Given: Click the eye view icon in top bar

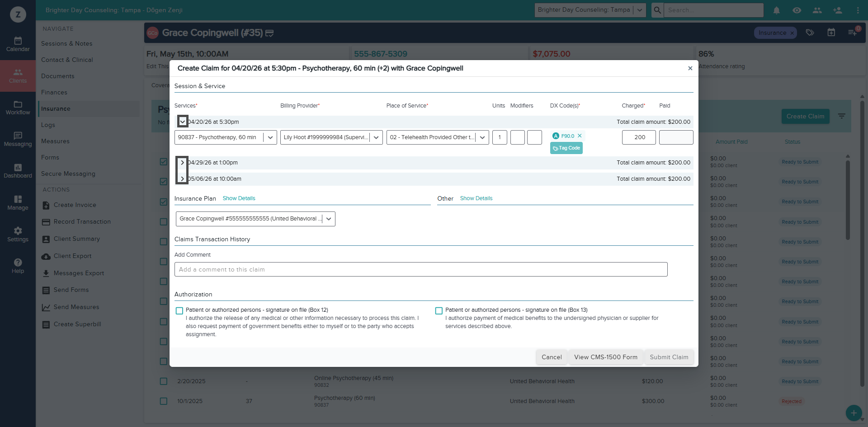Looking at the screenshot, I should coord(797,10).
